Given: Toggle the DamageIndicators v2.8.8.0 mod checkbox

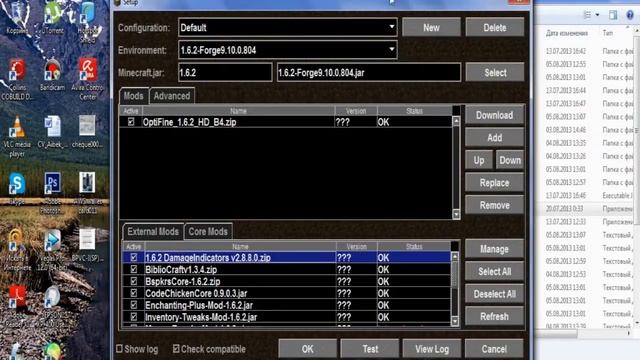Looking at the screenshot, I should pyautogui.click(x=133, y=257).
